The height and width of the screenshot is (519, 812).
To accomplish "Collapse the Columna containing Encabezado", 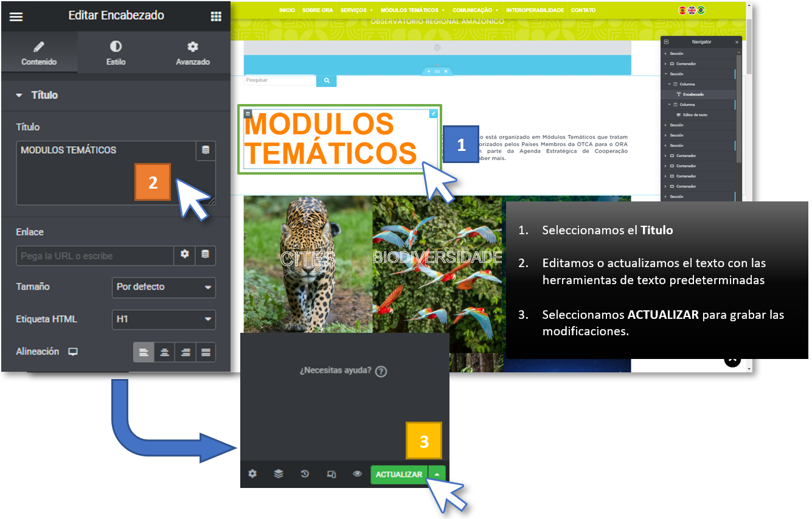I will pos(670,84).
